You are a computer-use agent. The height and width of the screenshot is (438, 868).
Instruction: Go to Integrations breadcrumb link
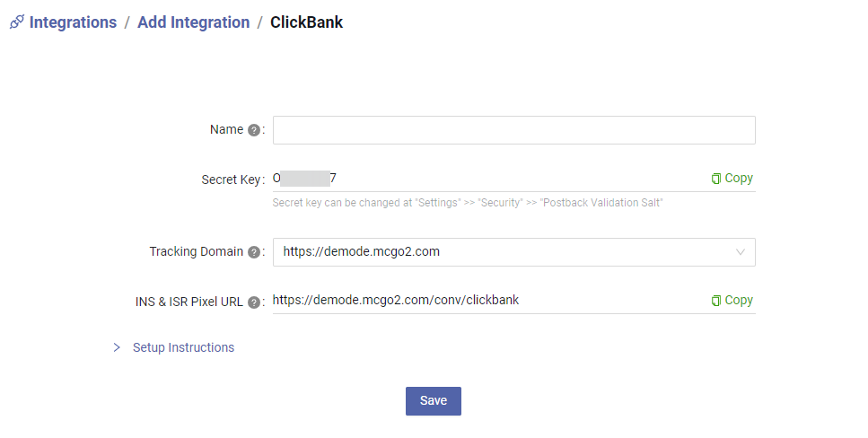(73, 22)
